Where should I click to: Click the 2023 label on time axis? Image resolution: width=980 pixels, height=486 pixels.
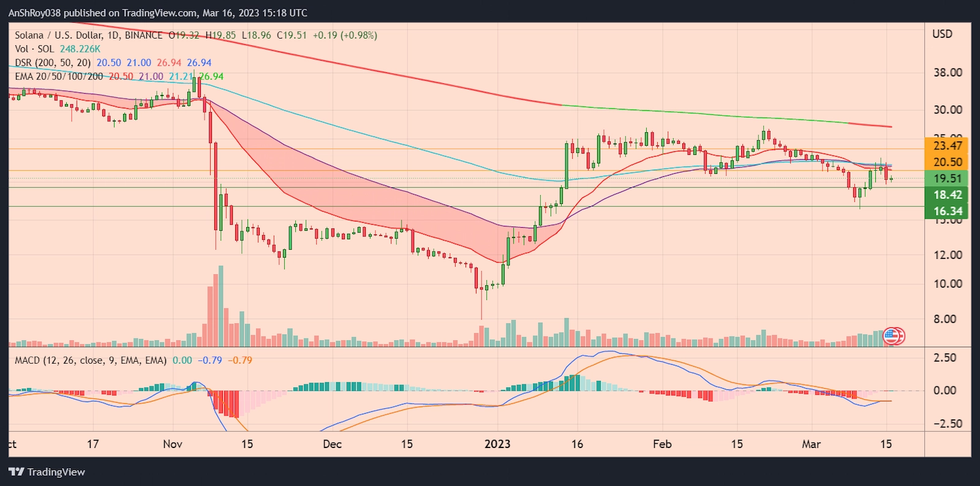click(x=497, y=444)
